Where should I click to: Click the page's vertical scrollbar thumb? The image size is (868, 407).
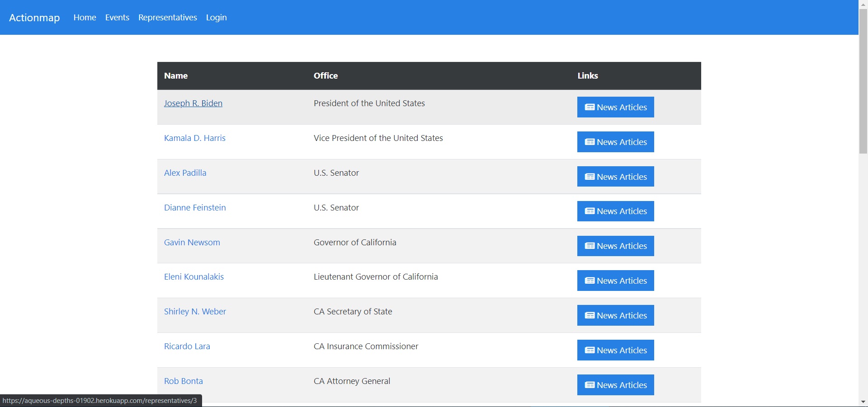863,81
